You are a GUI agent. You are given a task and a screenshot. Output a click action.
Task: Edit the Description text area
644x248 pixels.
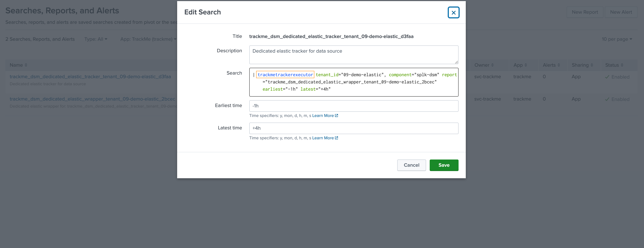(x=354, y=55)
